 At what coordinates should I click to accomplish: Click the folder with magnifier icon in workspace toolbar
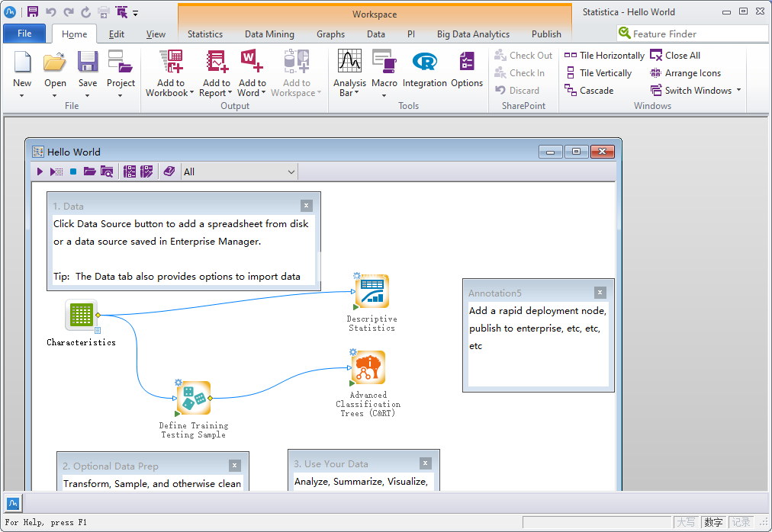coord(107,171)
